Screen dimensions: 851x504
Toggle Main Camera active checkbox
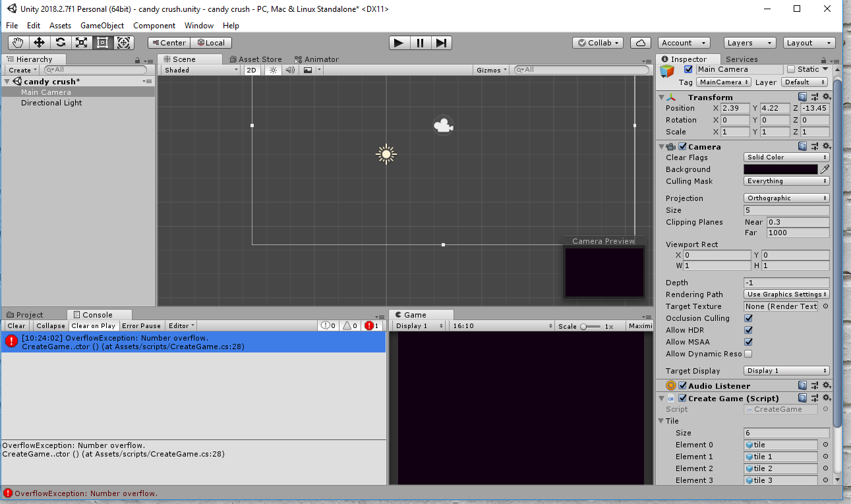pyautogui.click(x=689, y=69)
